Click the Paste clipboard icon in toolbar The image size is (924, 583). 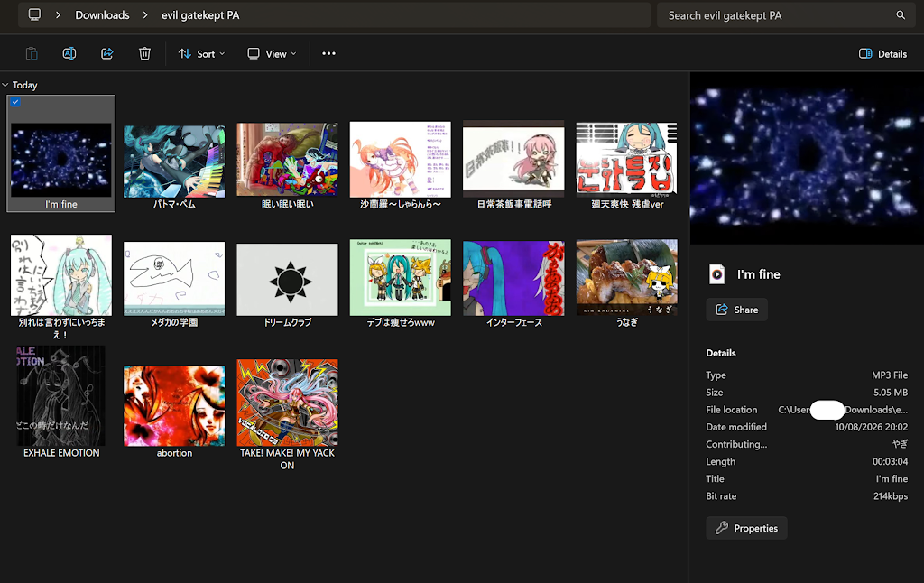32,53
